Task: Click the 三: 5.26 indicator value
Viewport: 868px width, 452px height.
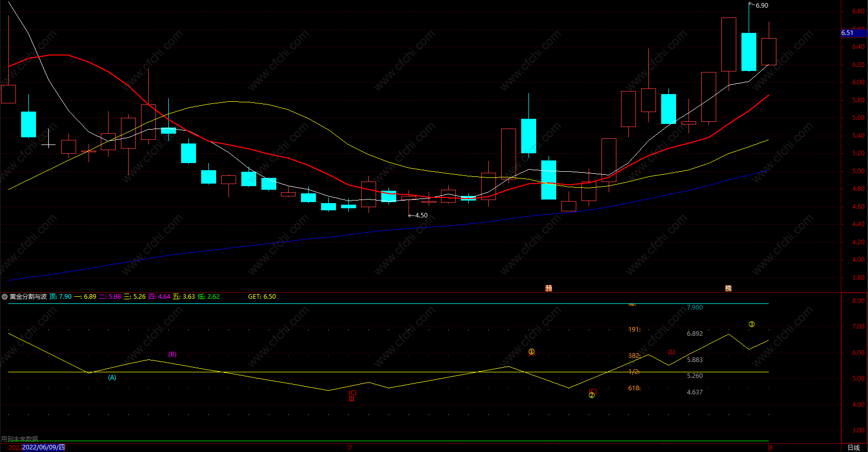Action: pyautogui.click(x=135, y=297)
